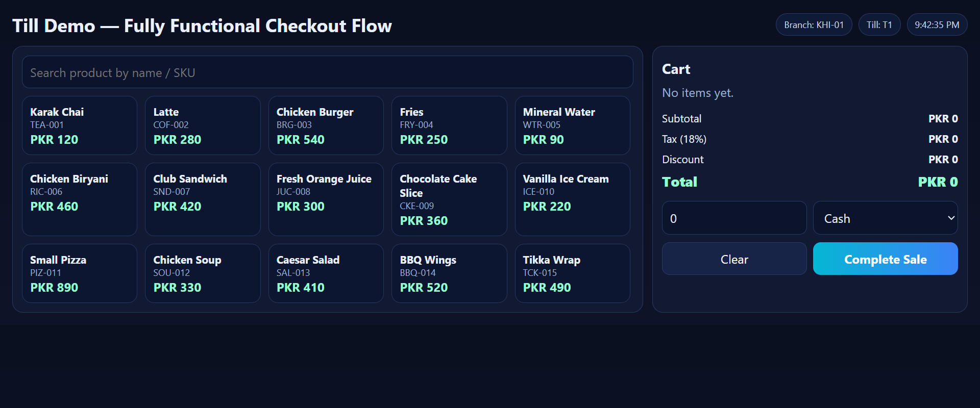Add Chocolate Cake Slice to cart

(449, 199)
